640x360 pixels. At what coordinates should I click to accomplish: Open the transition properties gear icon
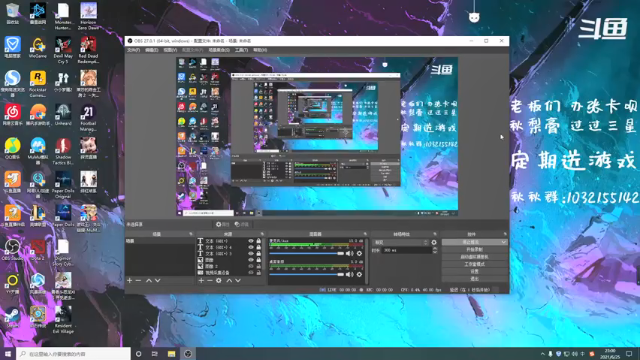pyautogui.click(x=434, y=242)
